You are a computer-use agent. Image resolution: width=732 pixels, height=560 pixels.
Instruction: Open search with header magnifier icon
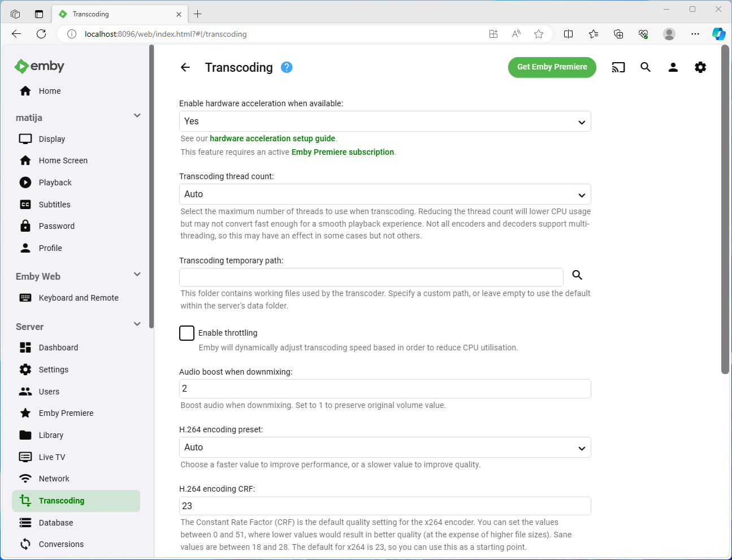point(646,67)
